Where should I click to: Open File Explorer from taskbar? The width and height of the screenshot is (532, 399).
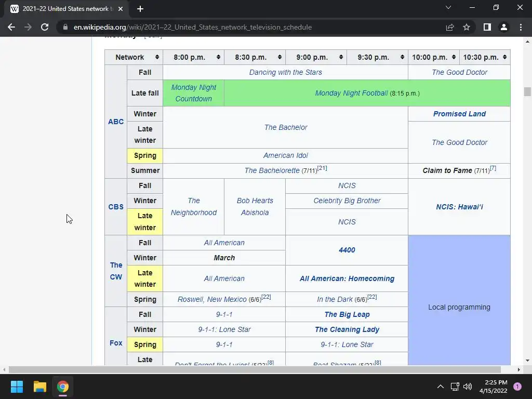pyautogui.click(x=39, y=387)
